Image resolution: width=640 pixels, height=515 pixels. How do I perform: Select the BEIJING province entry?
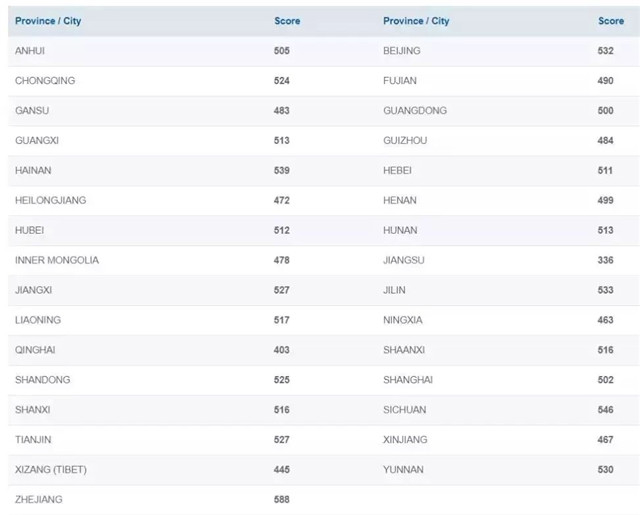coord(402,51)
